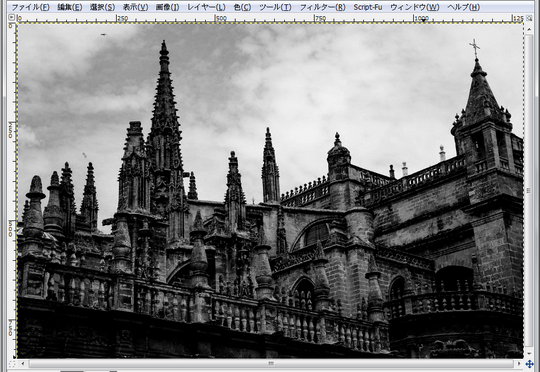The height and width of the screenshot is (372, 540).
Task: Open the 色(C) menu
Action: point(242,7)
